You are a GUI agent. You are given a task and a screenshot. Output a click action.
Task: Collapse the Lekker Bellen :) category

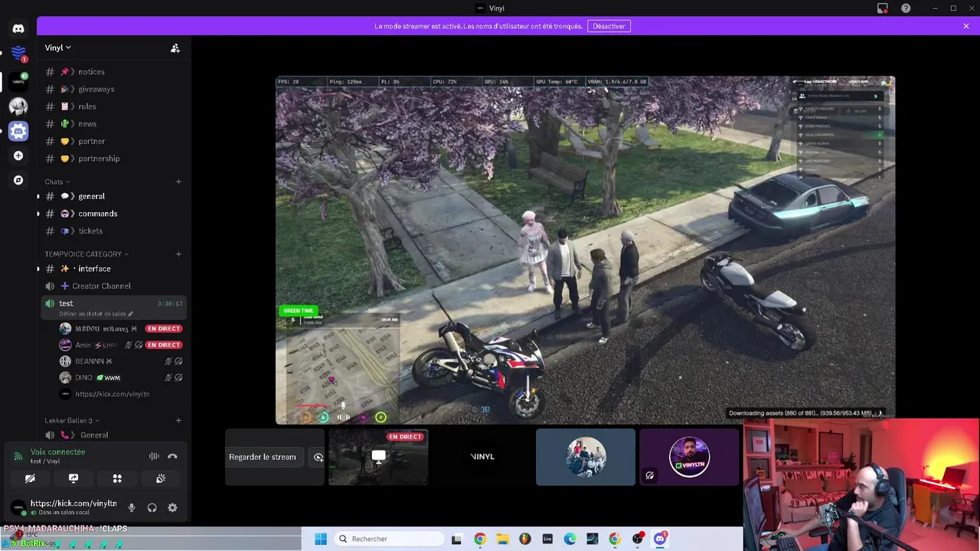tap(72, 420)
